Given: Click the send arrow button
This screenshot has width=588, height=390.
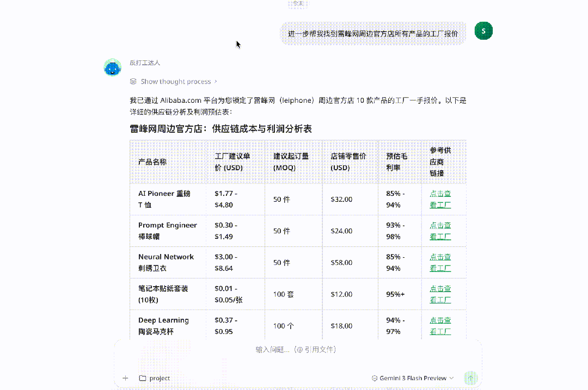Looking at the screenshot, I should [x=470, y=378].
